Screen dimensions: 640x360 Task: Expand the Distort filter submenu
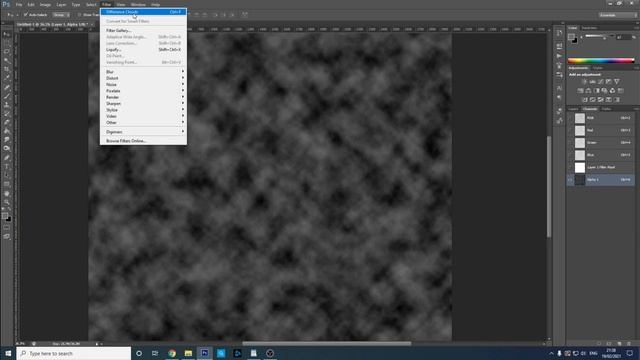click(x=143, y=78)
